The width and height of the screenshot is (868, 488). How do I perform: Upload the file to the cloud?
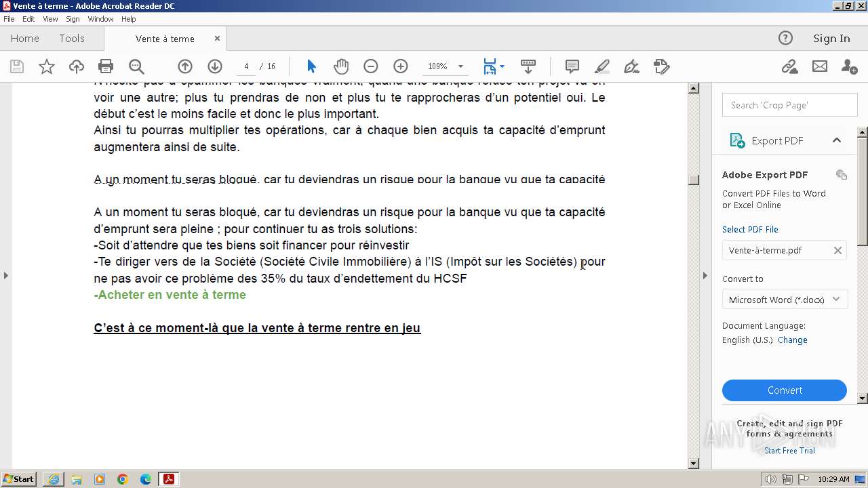(x=77, y=66)
